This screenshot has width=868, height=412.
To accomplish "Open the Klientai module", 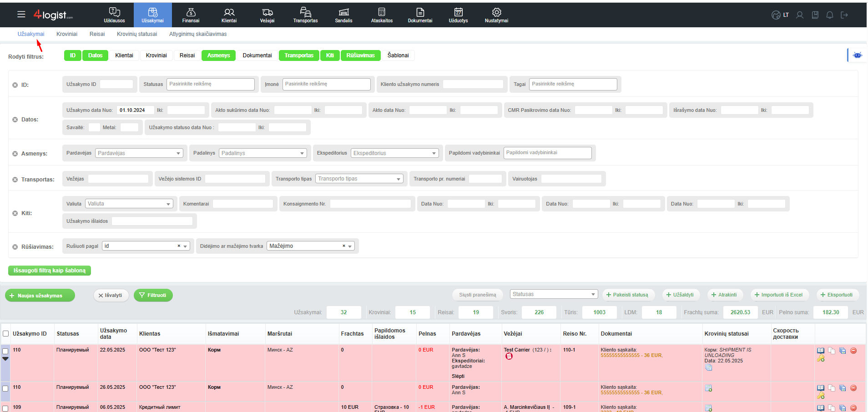I will coord(229,15).
